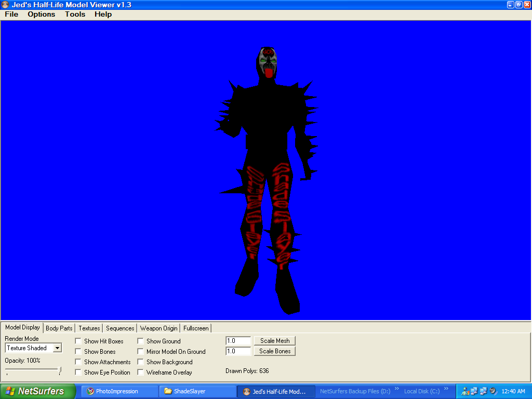Switch to PhotoImpression taskbar button
The height and width of the screenshot is (399, 532).
pyautogui.click(x=120, y=391)
